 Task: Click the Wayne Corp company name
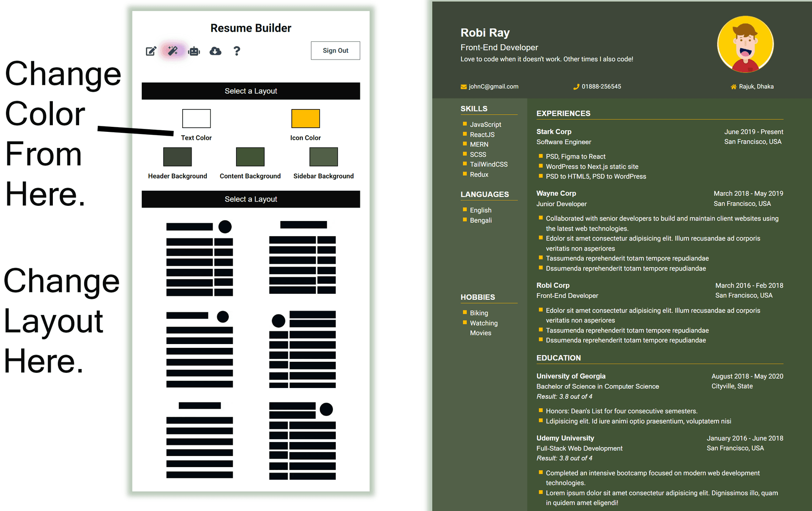coord(556,194)
